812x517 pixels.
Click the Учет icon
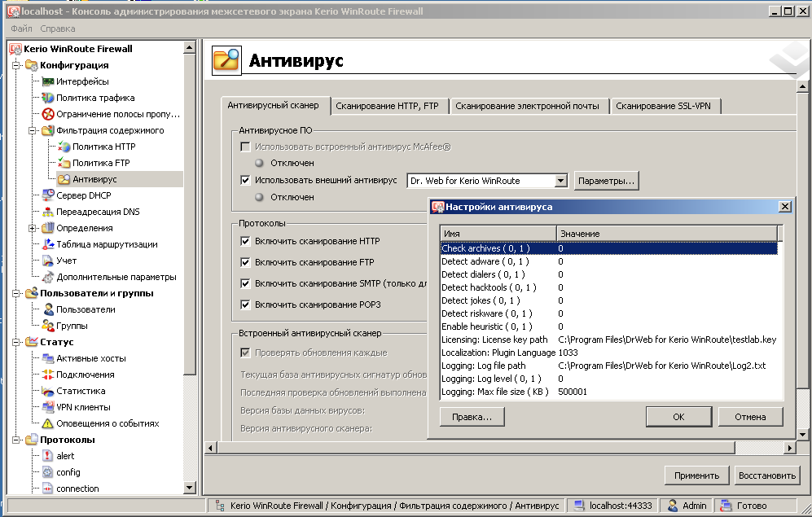(x=47, y=261)
